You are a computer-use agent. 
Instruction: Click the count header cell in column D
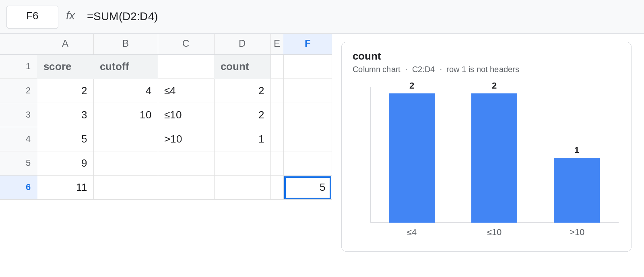pos(242,66)
